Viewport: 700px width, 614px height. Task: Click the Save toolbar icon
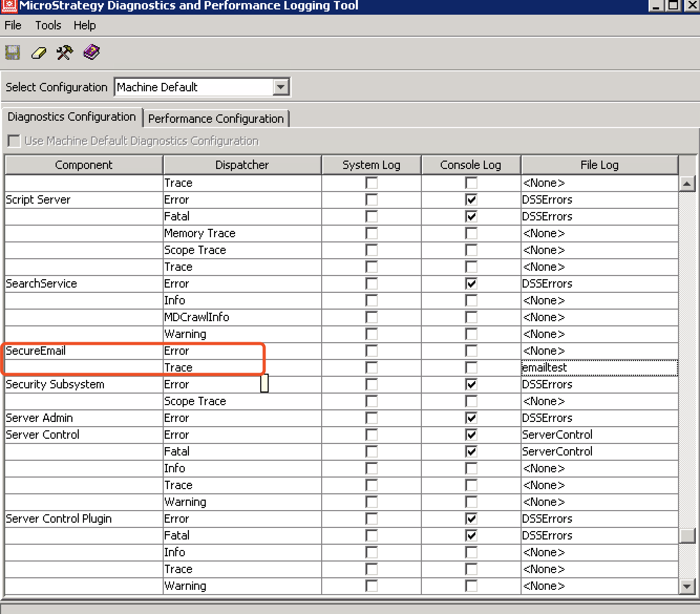pos(13,52)
